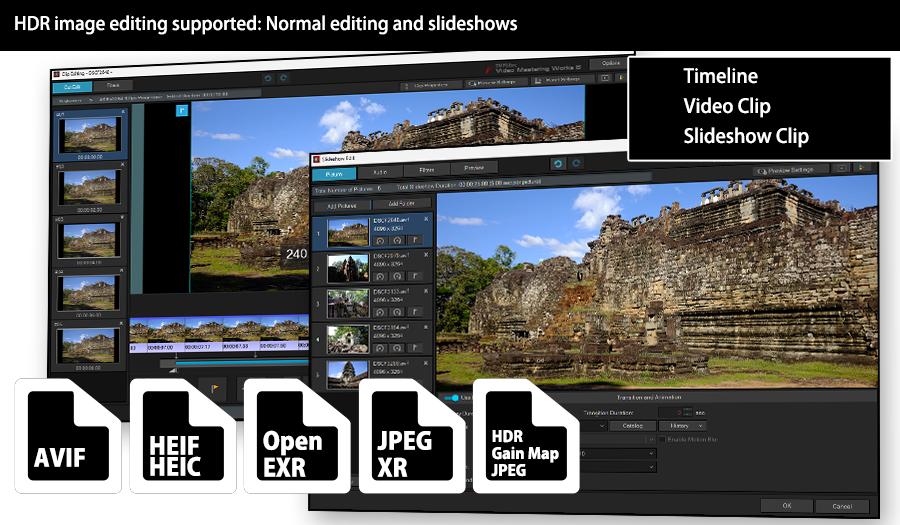This screenshot has width=900, height=525.
Task: Cancel the Slideshow Edit dialog
Action: [842, 506]
